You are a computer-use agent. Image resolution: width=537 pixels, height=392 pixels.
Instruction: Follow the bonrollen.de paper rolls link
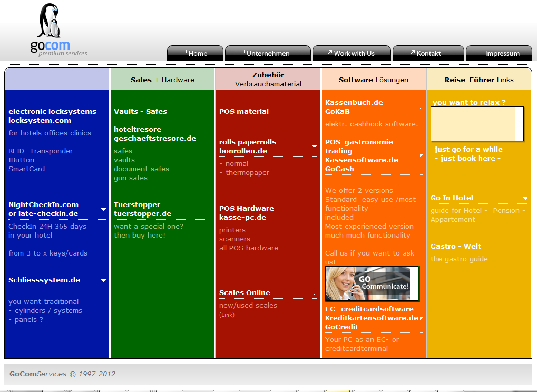coord(243,151)
